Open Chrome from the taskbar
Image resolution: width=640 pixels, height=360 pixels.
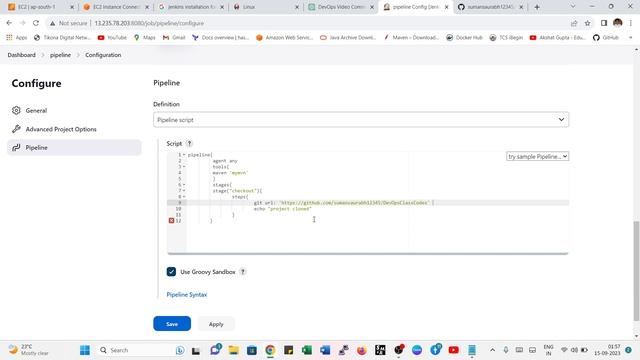[270, 350]
